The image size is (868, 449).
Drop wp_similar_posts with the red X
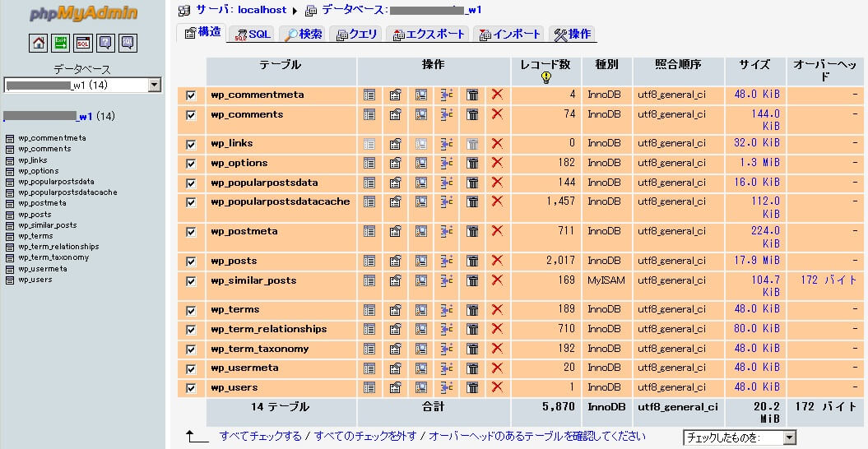pyautogui.click(x=498, y=280)
